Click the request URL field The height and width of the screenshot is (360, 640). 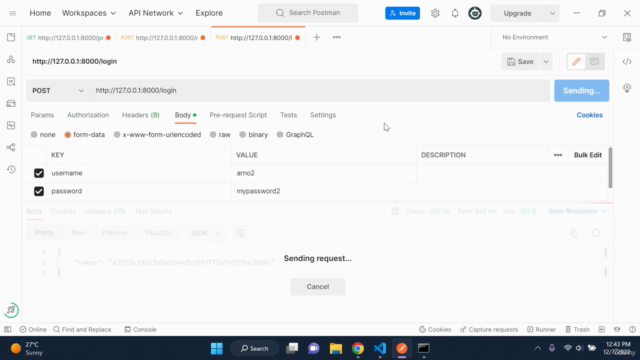click(320, 91)
